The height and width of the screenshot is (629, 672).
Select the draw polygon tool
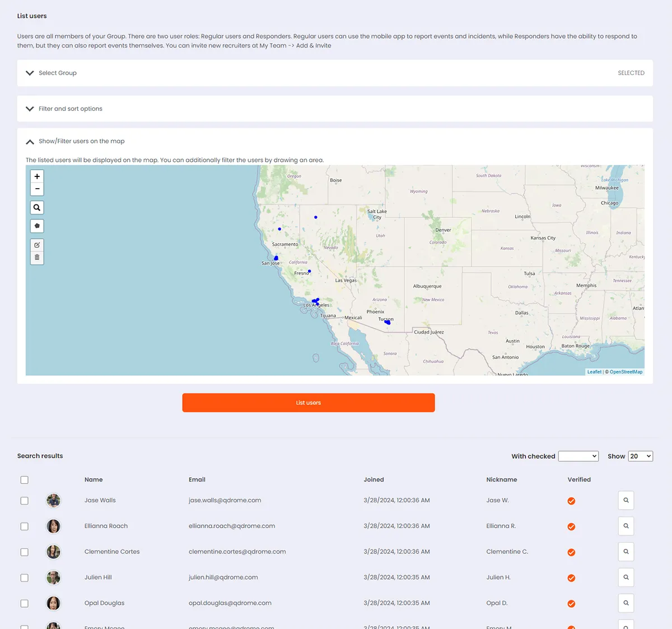pos(37,226)
